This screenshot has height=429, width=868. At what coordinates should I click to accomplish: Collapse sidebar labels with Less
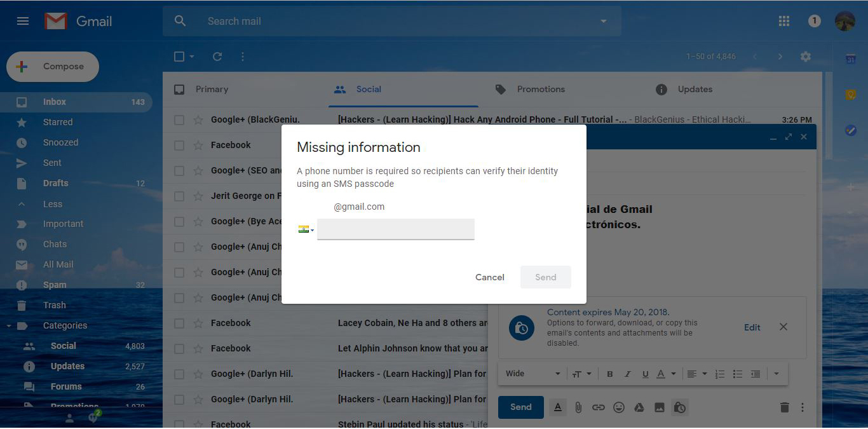coord(53,204)
